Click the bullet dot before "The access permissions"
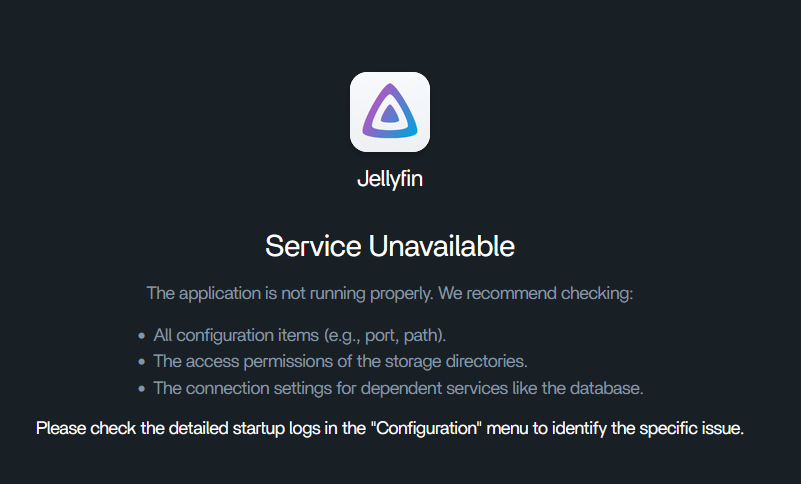Viewport: 801px width, 484px height. coord(141,362)
